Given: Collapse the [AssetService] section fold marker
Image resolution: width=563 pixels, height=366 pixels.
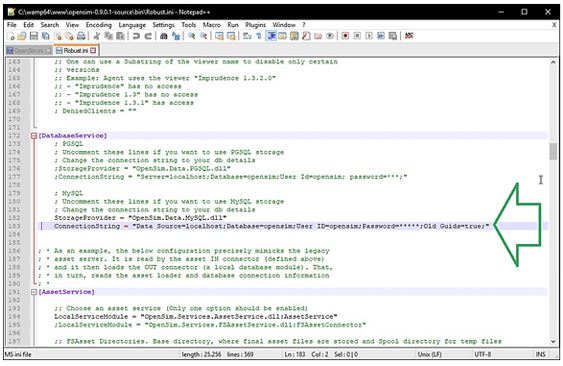Looking at the screenshot, I should click(x=34, y=292).
